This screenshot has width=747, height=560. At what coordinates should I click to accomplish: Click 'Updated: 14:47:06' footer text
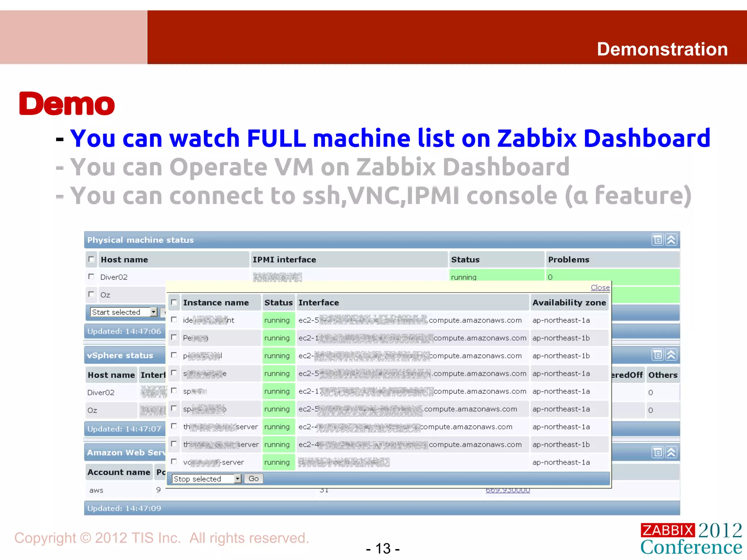click(124, 331)
